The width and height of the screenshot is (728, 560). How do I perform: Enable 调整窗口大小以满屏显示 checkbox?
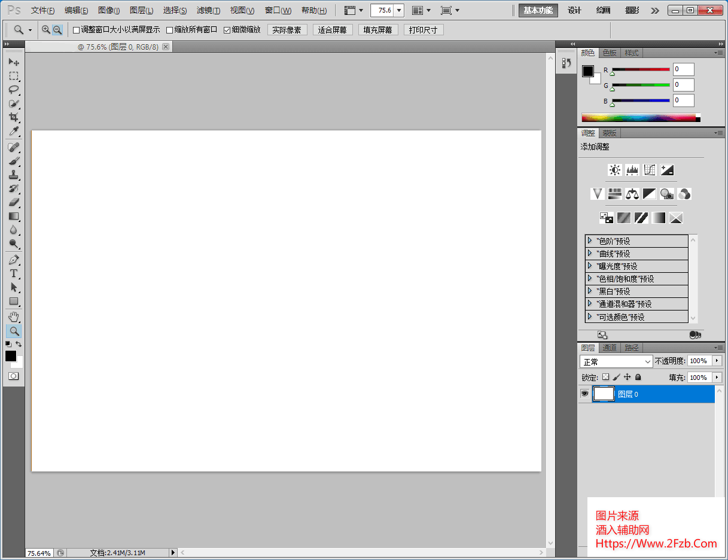76,30
